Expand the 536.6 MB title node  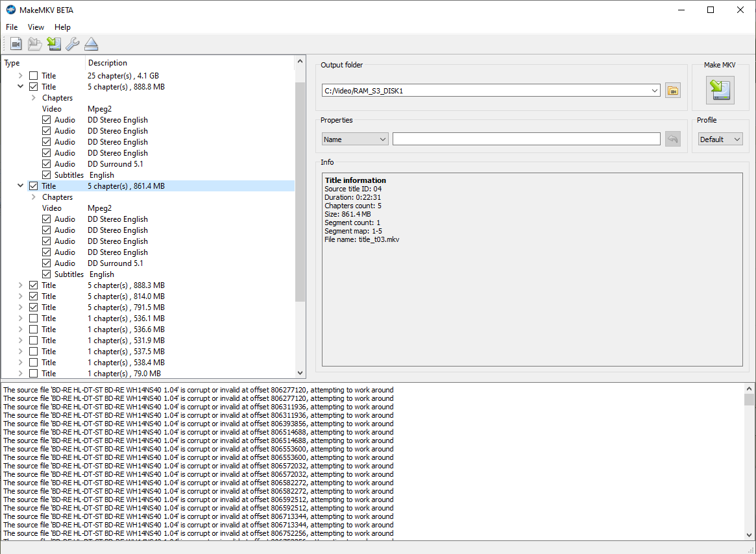click(20, 330)
